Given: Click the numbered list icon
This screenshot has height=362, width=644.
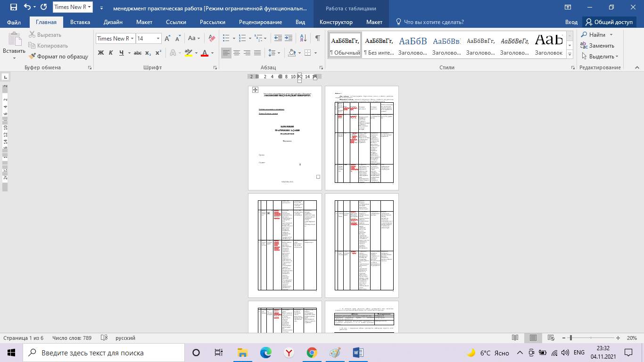Looking at the screenshot, I should 242,39.
